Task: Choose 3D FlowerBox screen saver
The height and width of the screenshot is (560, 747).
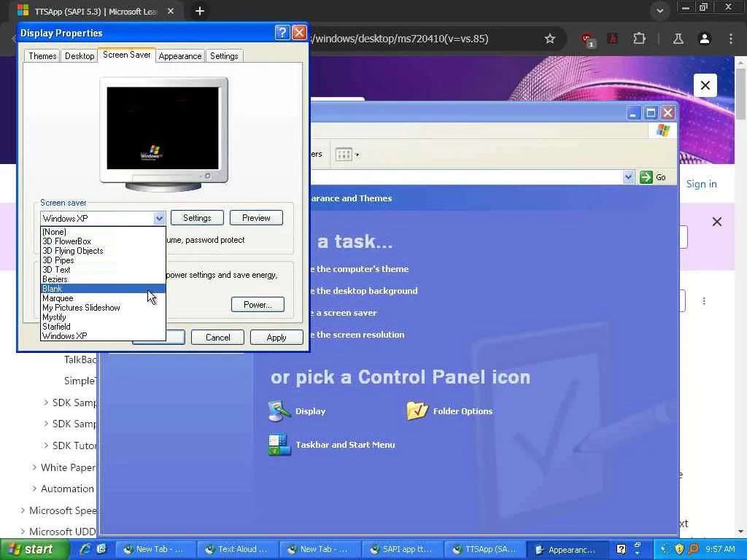Action: [x=103, y=241]
